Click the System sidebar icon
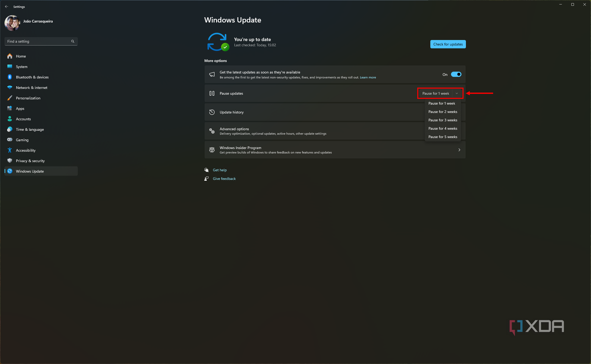591x364 pixels. coord(9,66)
